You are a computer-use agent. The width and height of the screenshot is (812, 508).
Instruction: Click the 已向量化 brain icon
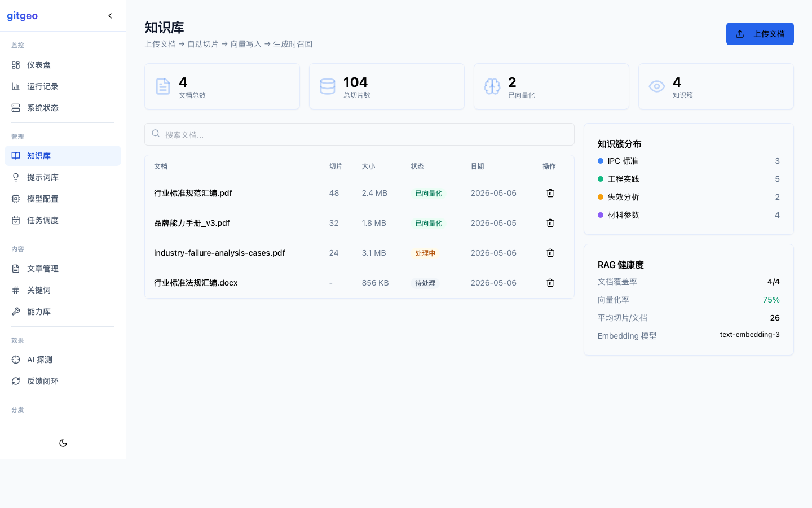coord(492,86)
